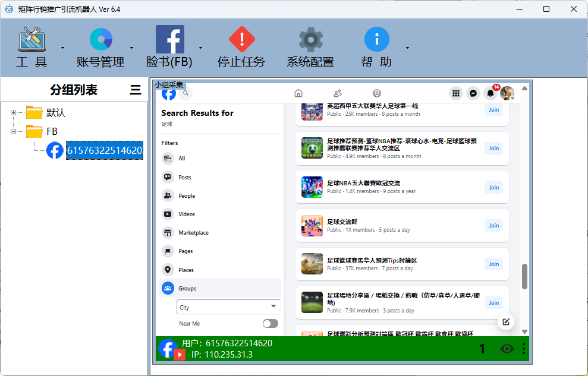Viewport: 588px width, 376px height.
Task: Open 足球交流群 group thumbnail
Action: tap(312, 226)
